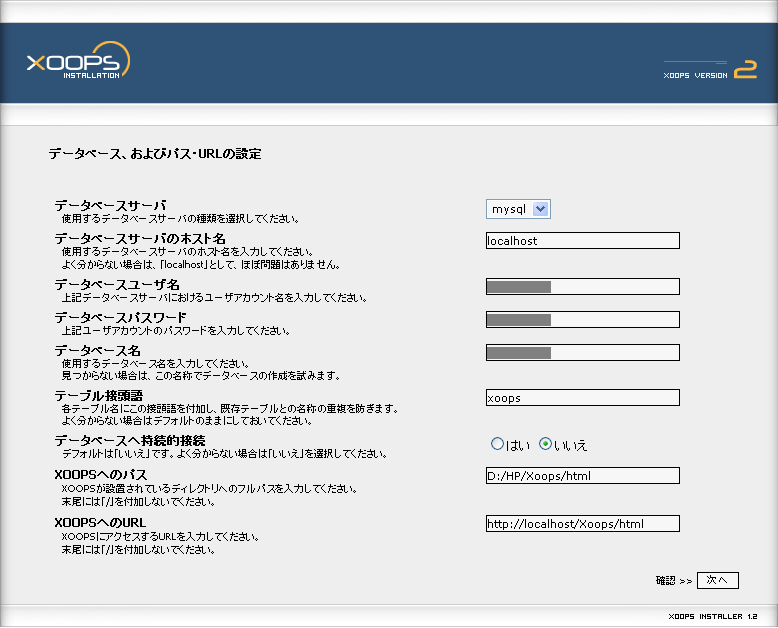Click the XOOPSへのURL label
This screenshot has width=778, height=628.
[x=100, y=522]
